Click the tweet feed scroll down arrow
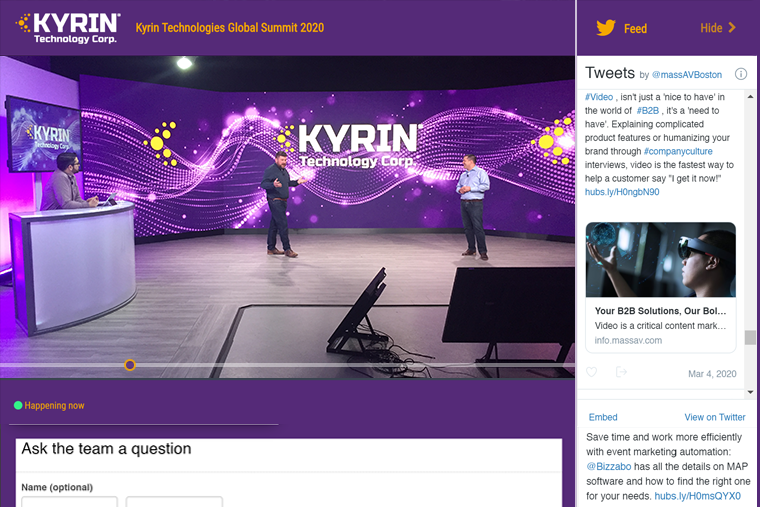Image resolution: width=760 pixels, height=507 pixels. 750,392
